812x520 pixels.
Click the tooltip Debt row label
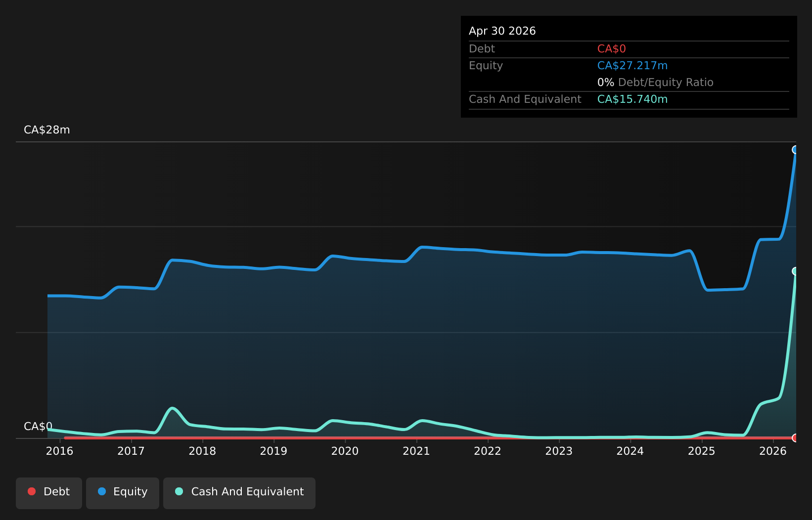[x=482, y=49]
